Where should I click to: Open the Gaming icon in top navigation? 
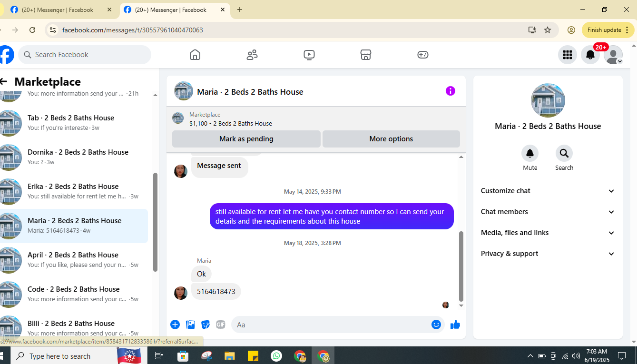423,55
